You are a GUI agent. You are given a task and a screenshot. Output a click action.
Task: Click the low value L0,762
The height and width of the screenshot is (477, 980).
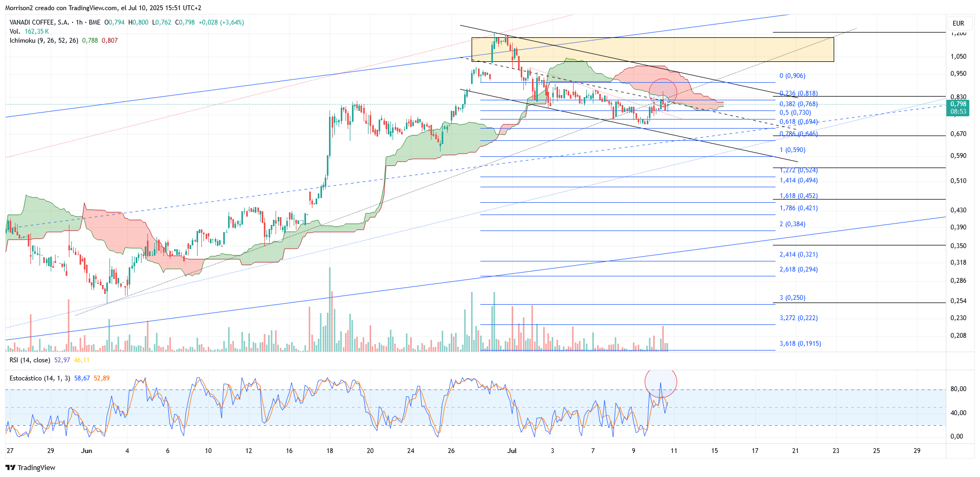pyautogui.click(x=162, y=22)
